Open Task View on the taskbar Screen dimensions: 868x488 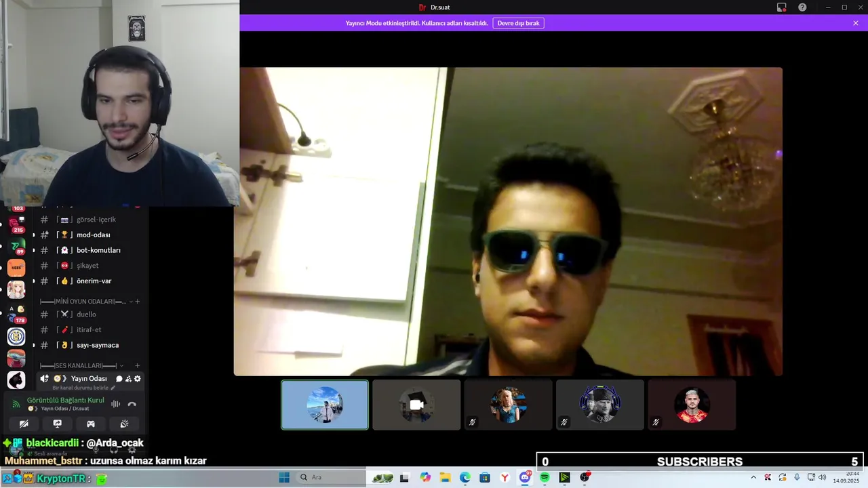(405, 477)
